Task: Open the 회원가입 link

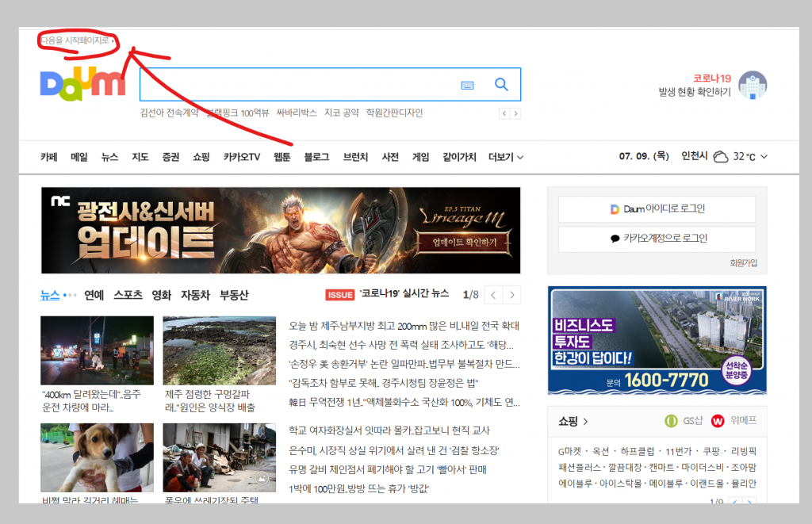Action: [x=746, y=262]
